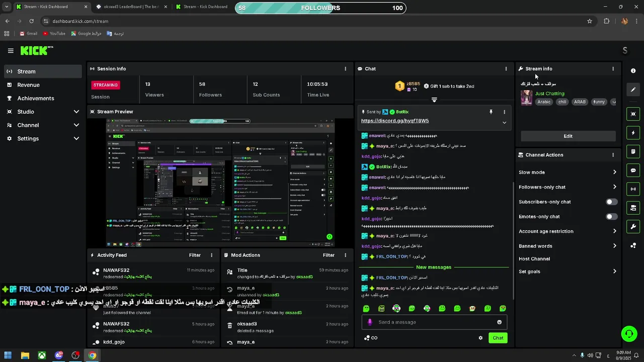Click the Arabic tag chip
The height and width of the screenshot is (362, 644).
[544, 102]
